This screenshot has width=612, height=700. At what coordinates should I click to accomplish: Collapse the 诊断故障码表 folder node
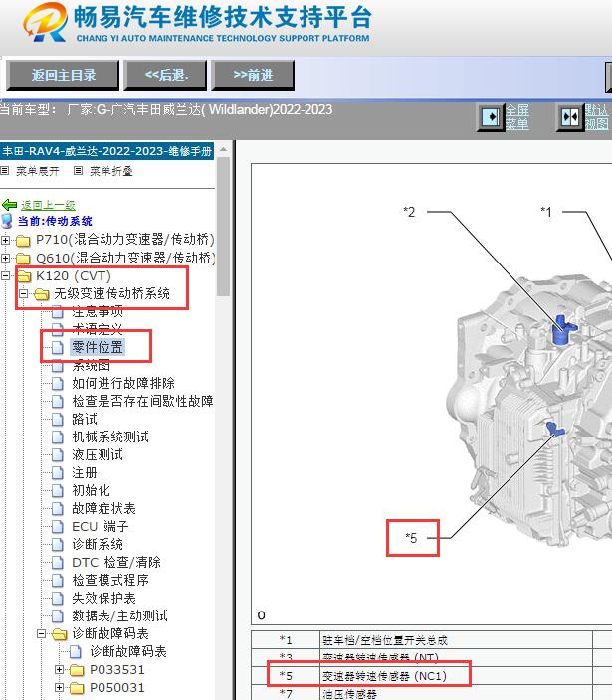[41, 633]
